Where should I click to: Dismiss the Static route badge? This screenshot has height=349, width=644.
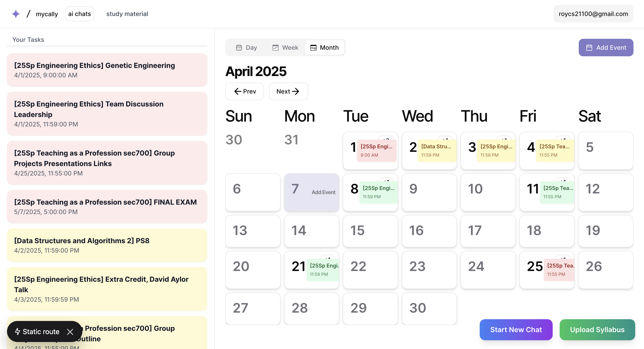70,332
